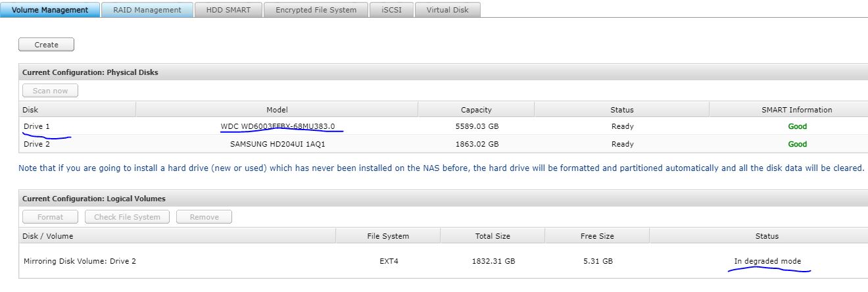Select the Encrypted File System tab
This screenshot has height=292, width=868.
[x=316, y=10]
